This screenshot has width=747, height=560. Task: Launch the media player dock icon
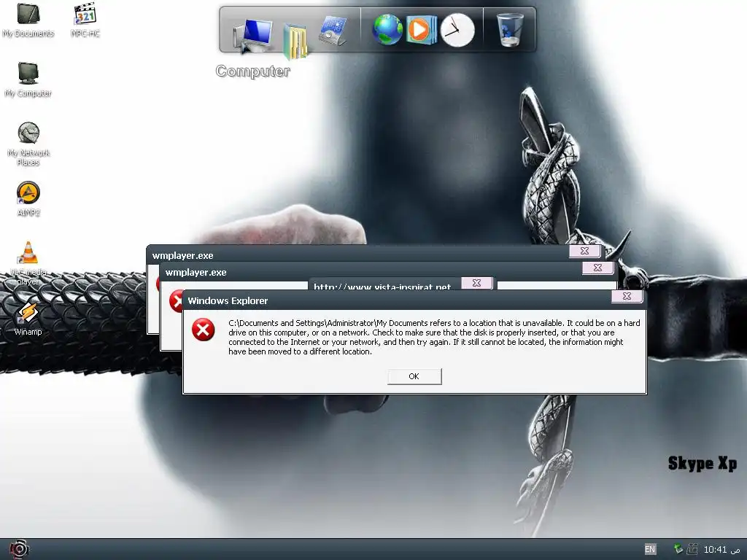421,29
